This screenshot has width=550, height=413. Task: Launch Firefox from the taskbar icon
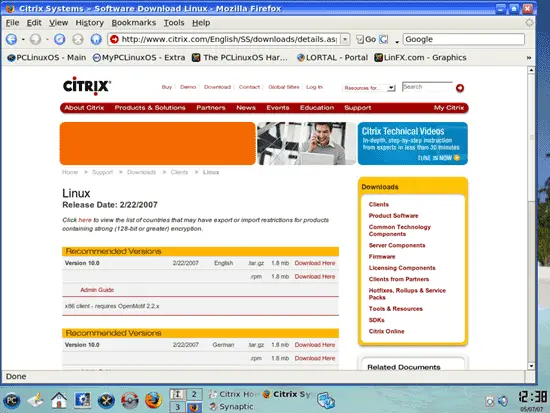point(153,400)
